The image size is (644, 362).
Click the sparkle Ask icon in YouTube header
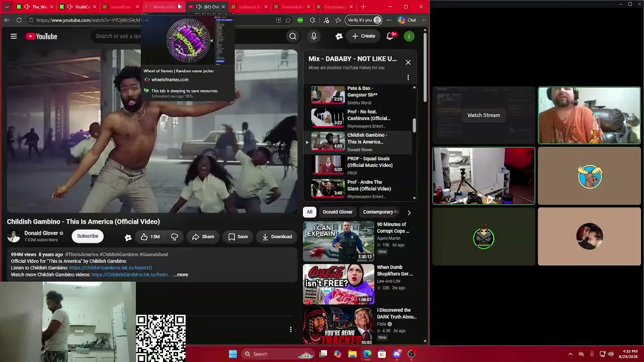click(339, 36)
